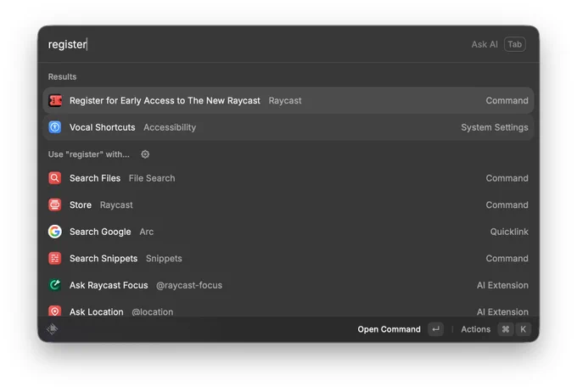This screenshot has width=577, height=392.
Task: Click the Tab key badge beside Ask AI
Action: (x=515, y=44)
